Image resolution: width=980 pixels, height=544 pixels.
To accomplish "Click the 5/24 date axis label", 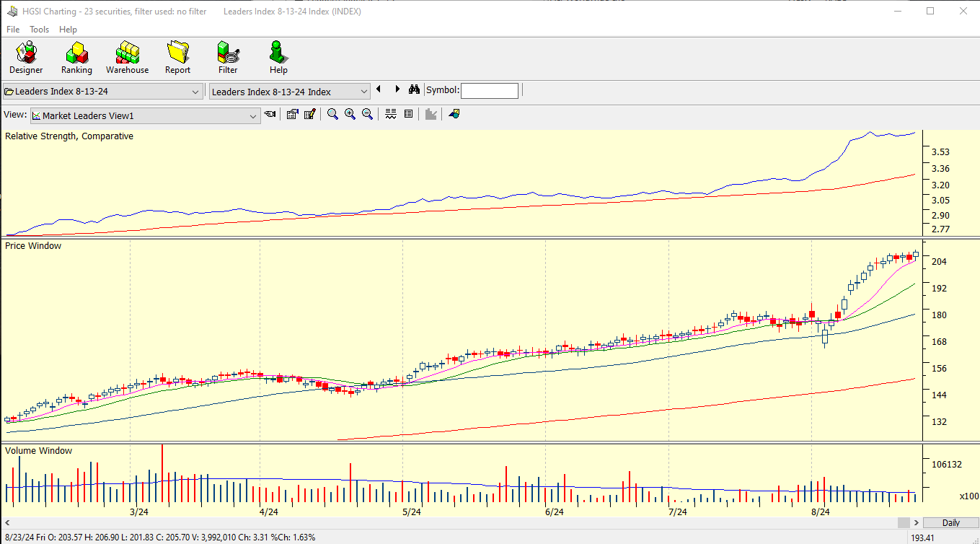I will (x=411, y=512).
